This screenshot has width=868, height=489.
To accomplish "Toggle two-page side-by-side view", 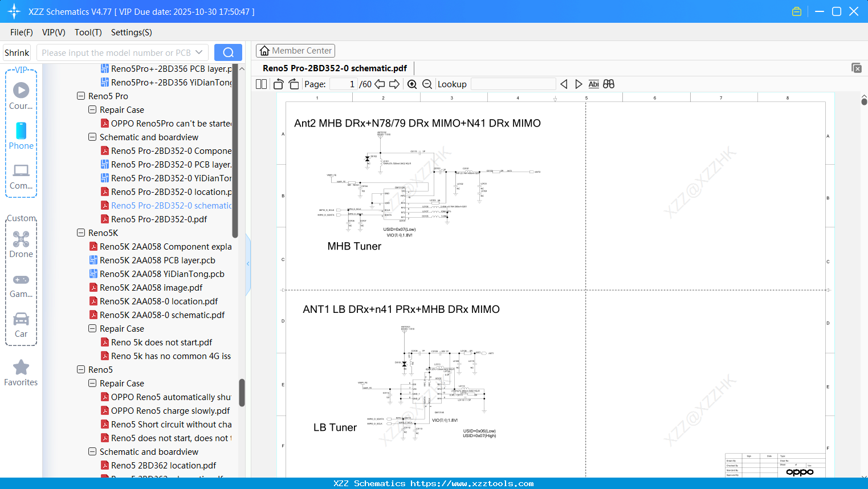I will click(260, 84).
